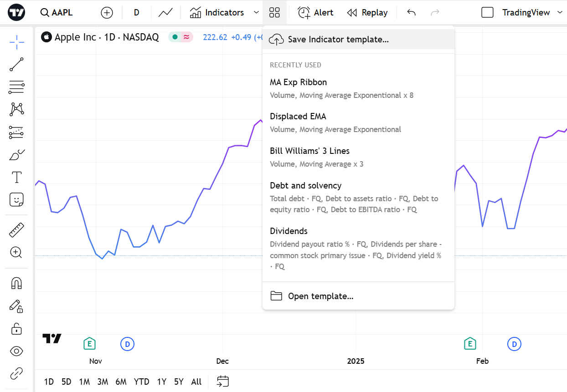The height and width of the screenshot is (392, 567).
Task: Open the Go to date calendar
Action: click(x=222, y=381)
